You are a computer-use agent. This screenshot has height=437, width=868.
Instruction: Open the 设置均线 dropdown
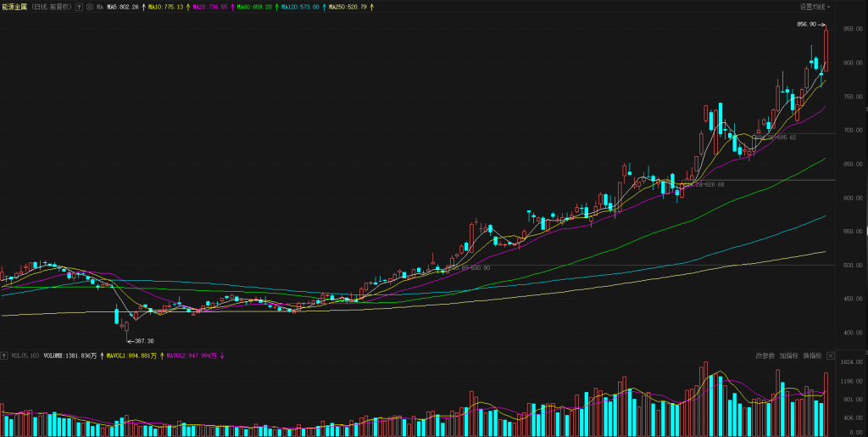[815, 7]
